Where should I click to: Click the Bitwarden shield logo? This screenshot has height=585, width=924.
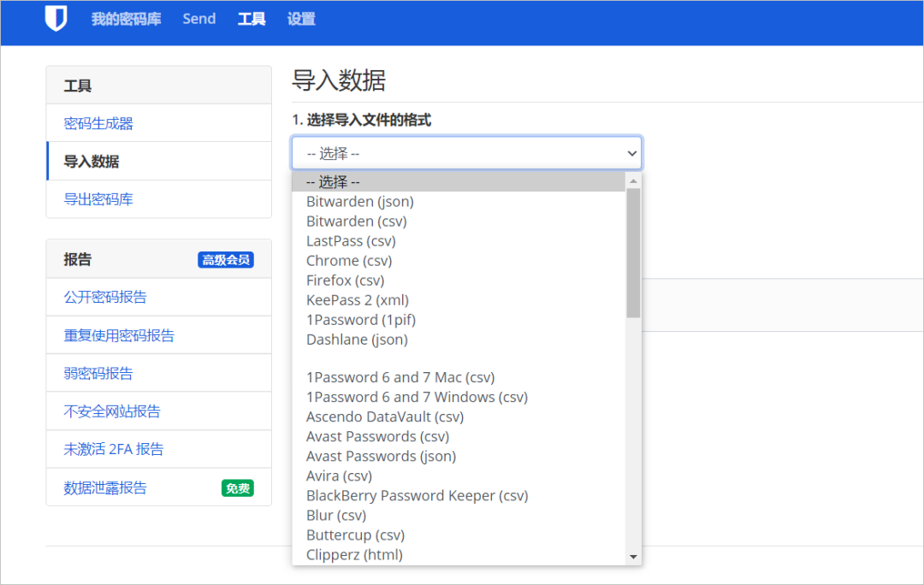pyautogui.click(x=56, y=18)
